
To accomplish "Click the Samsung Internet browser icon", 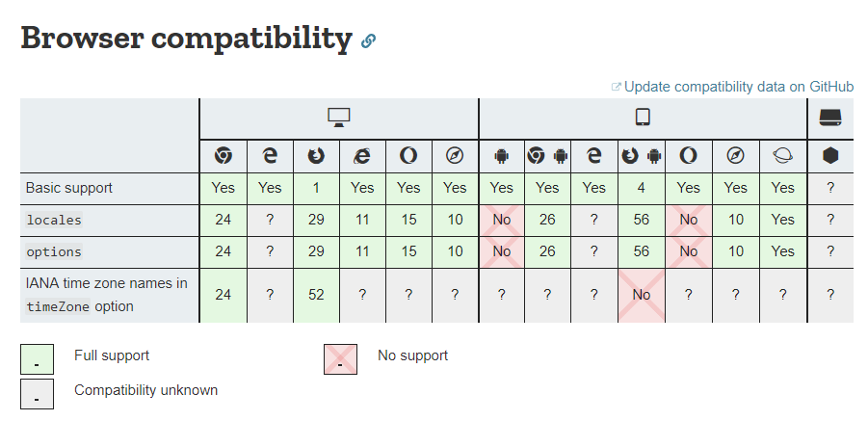I will coord(782,155).
